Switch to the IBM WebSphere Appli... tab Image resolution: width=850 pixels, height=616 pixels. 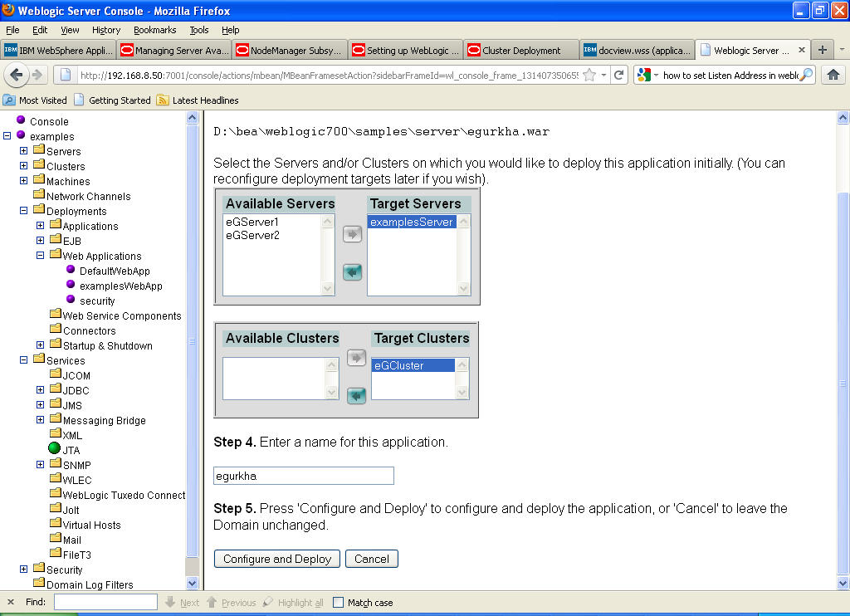(x=59, y=51)
